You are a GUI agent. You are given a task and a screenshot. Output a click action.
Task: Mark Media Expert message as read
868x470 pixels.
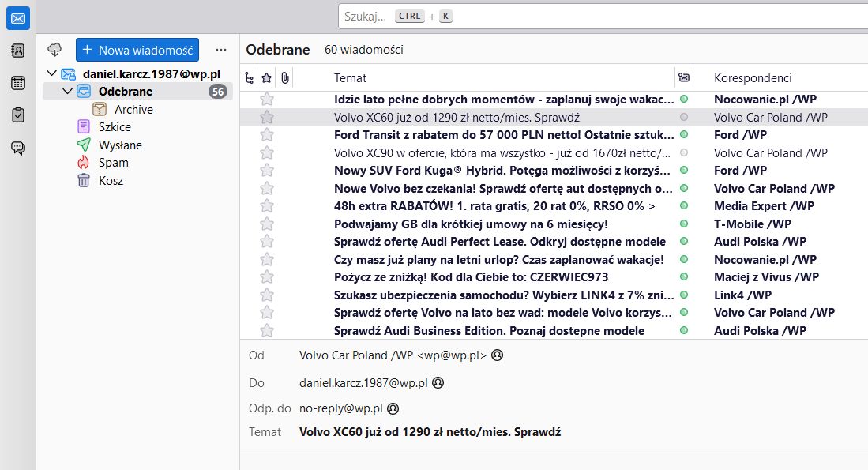[x=684, y=205]
